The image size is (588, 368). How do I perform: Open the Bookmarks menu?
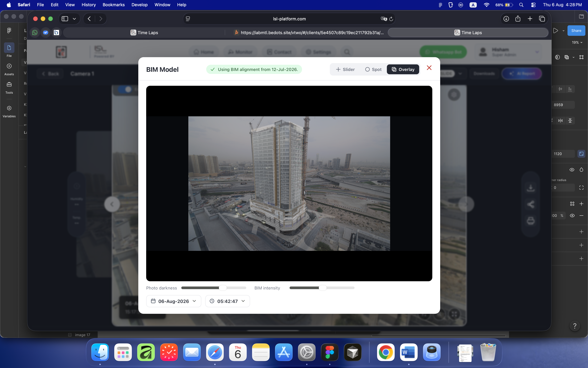pyautogui.click(x=114, y=5)
